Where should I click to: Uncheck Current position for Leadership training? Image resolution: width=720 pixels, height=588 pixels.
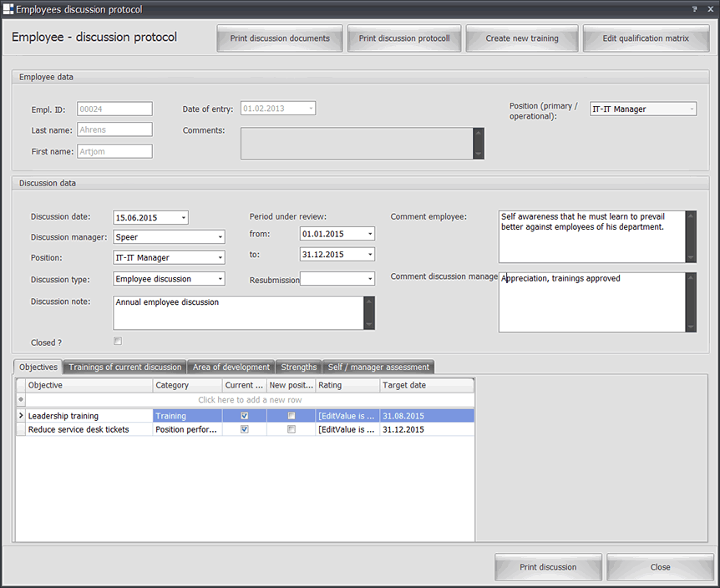point(244,416)
